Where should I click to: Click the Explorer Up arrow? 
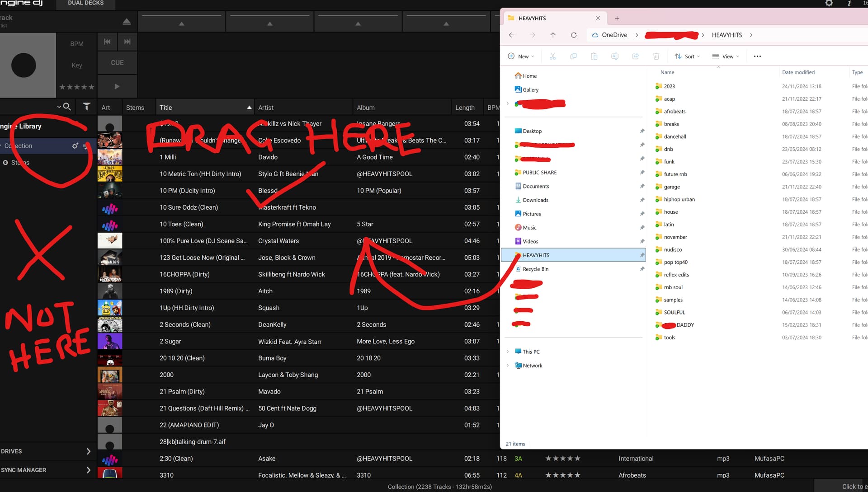(553, 35)
